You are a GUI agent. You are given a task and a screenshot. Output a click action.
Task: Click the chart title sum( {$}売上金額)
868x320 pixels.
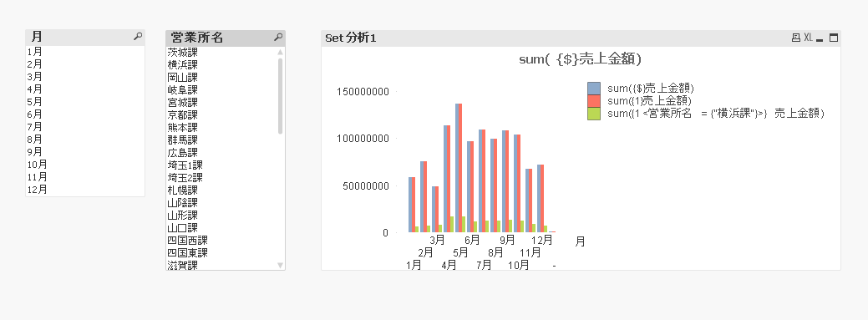[x=580, y=59]
